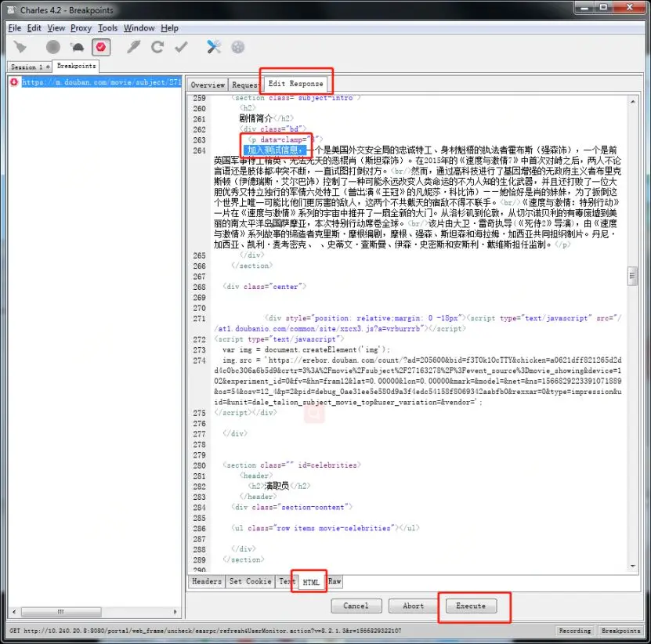
Task: Click the Abort button
Action: tap(413, 606)
